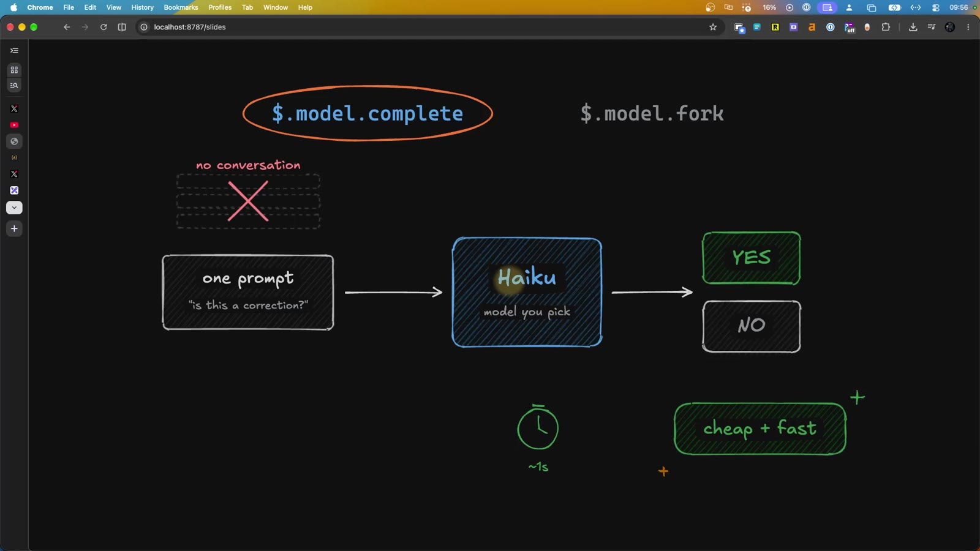Screen dimensions: 980x551
Task: Expand the vertical tabs sidebar
Action: coord(14,51)
